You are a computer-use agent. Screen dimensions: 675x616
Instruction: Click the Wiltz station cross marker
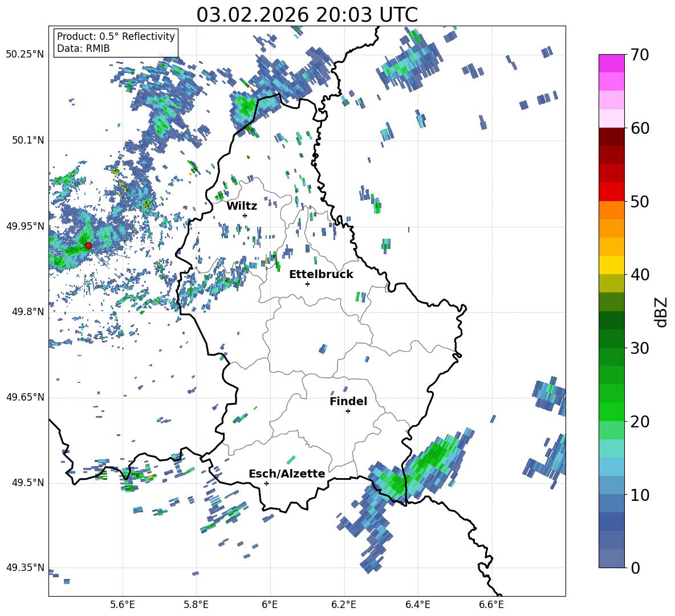click(x=245, y=215)
